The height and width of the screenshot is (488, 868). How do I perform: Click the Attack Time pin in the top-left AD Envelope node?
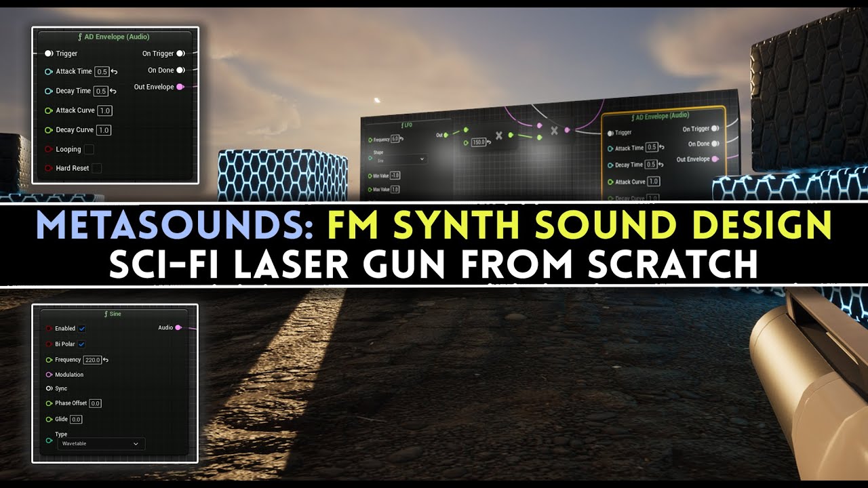click(x=49, y=71)
